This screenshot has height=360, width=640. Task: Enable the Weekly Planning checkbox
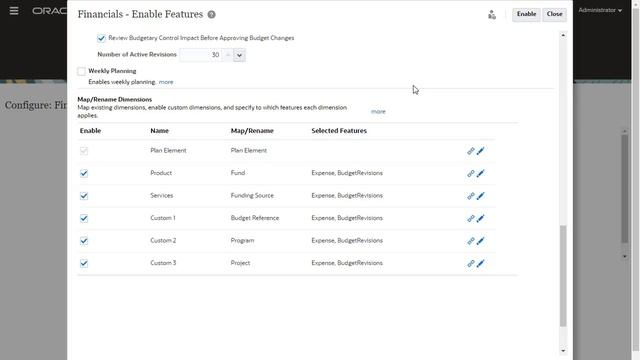coord(82,71)
